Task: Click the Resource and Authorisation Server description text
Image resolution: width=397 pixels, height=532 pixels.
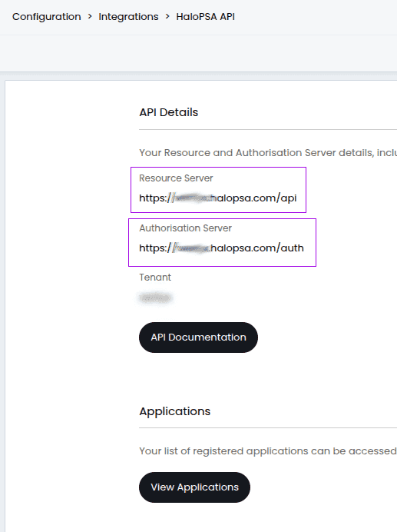Action: point(268,153)
